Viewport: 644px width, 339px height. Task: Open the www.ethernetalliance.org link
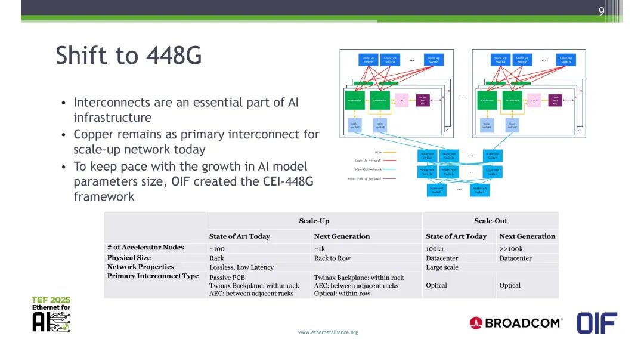pos(328,332)
